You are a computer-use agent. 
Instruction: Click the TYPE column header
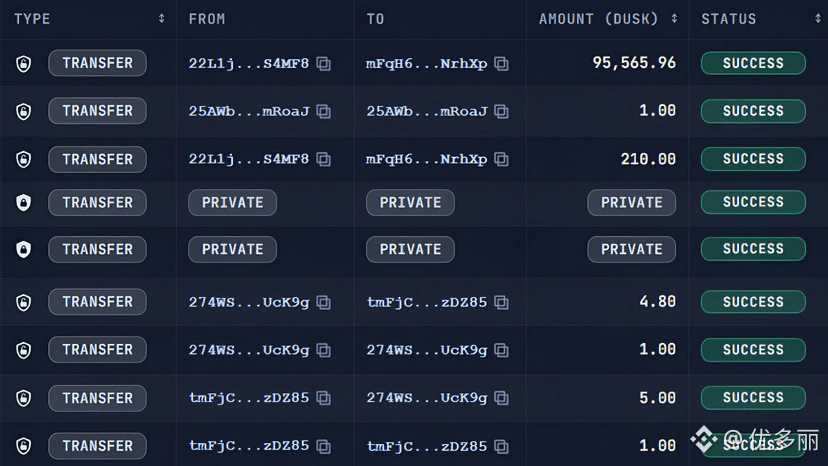tap(32, 19)
